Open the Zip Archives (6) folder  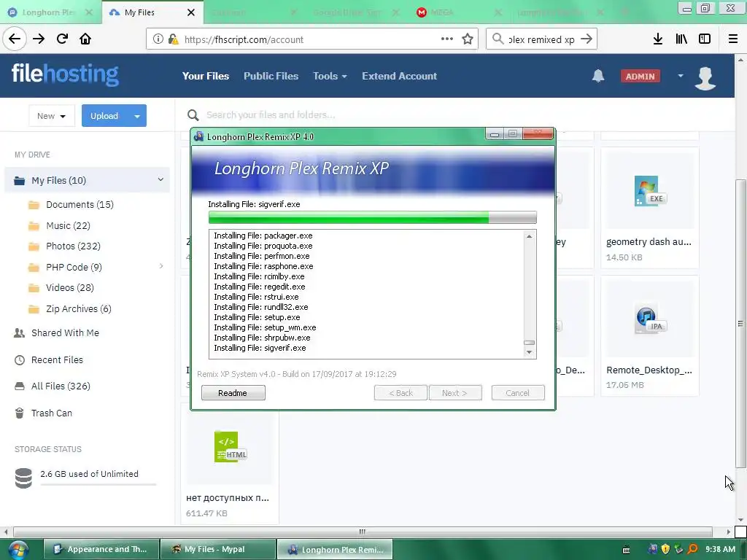[x=78, y=309]
